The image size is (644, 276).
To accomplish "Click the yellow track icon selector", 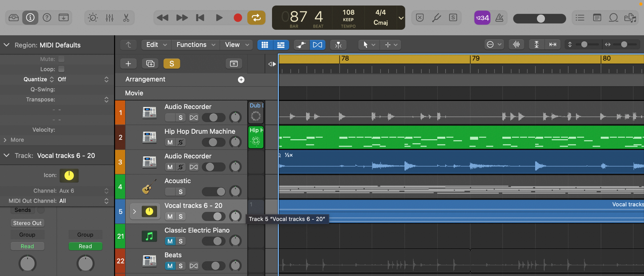I will [69, 175].
